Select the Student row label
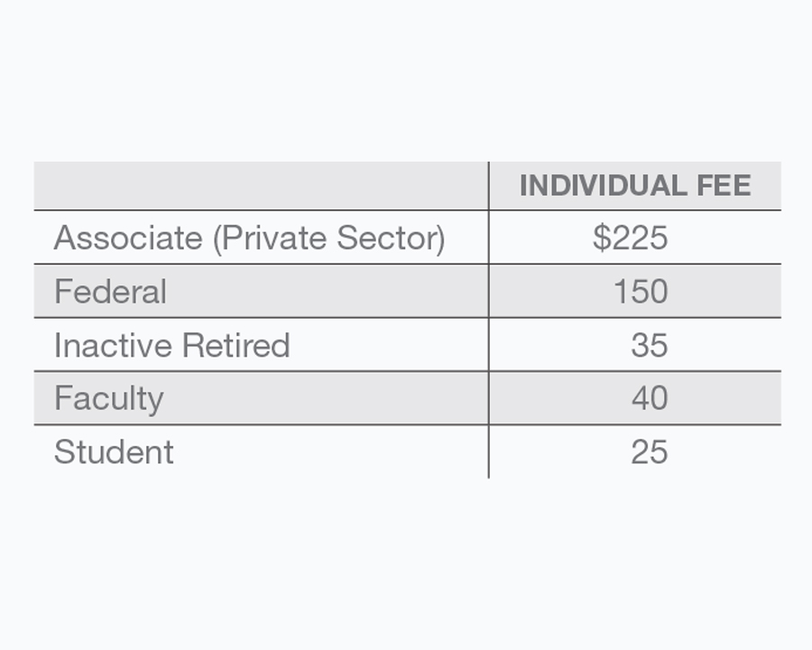812x650 pixels. tap(114, 451)
